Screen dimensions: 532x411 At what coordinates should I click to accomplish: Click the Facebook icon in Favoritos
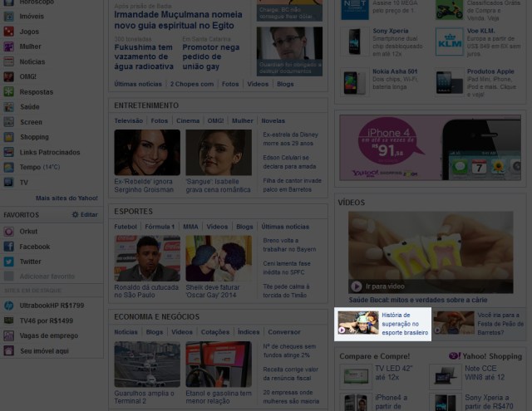[x=8, y=247]
